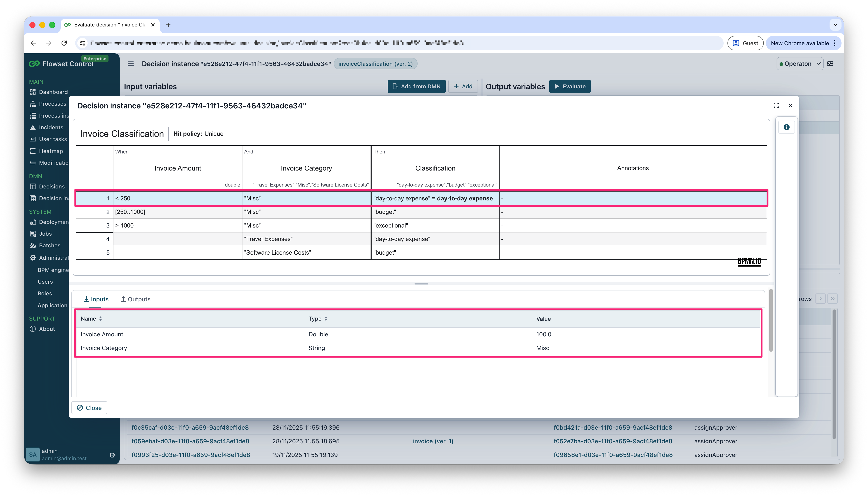The image size is (868, 496).
Task: Open the Deployments sidebar item
Action: pyautogui.click(x=49, y=222)
